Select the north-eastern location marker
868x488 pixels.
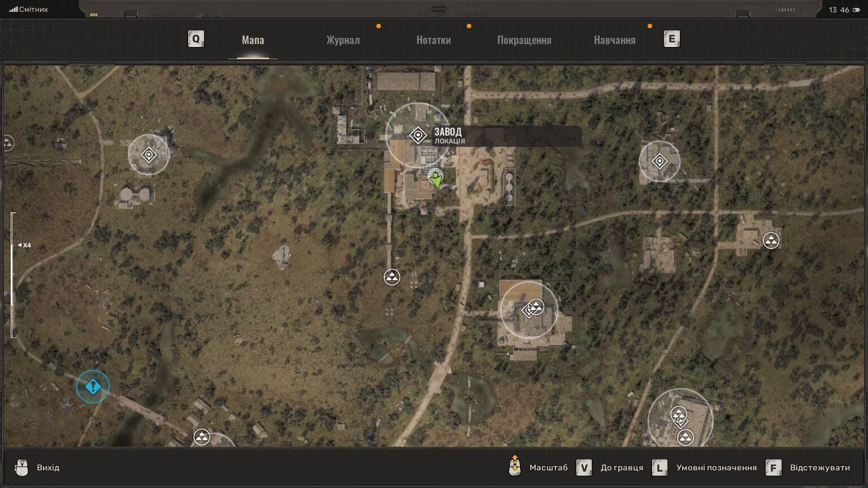pos(659,162)
